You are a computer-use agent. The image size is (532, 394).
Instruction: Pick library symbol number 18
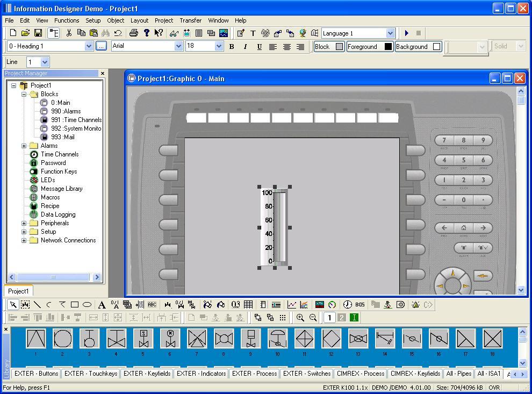click(x=492, y=339)
